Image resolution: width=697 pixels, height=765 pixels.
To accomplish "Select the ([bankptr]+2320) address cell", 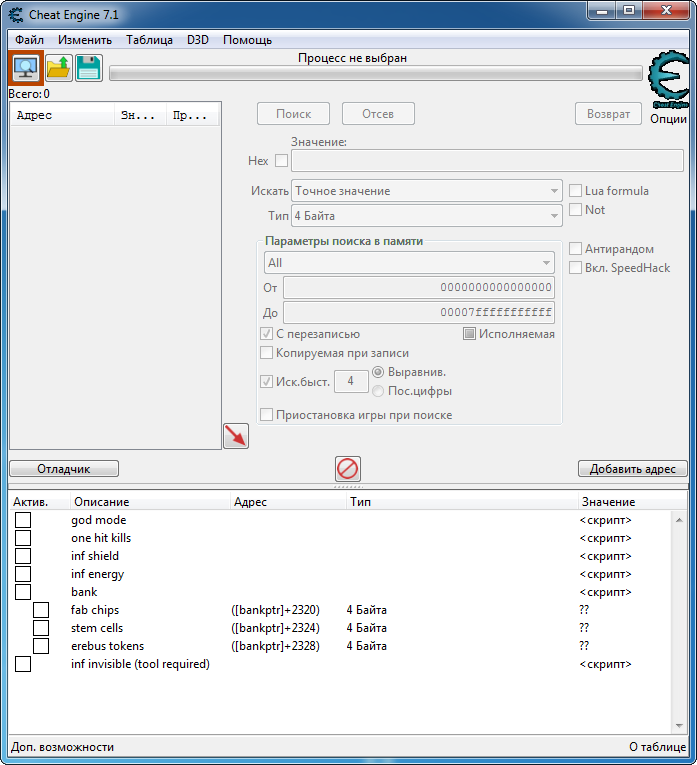I will (276, 610).
